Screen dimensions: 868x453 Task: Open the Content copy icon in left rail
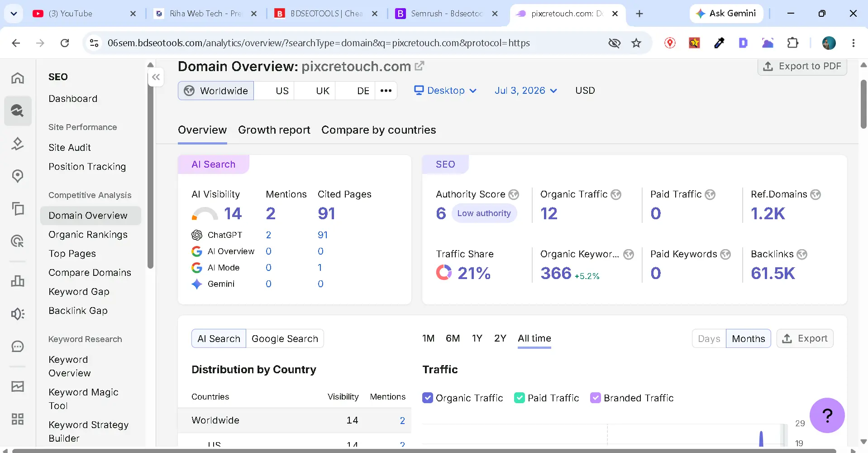click(x=18, y=209)
